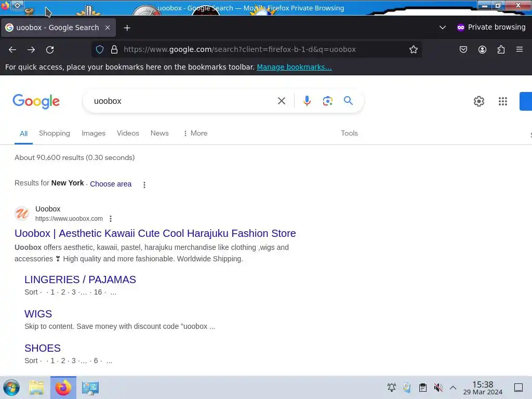Click the Choose area link
The height and width of the screenshot is (399, 532).
pyautogui.click(x=111, y=184)
